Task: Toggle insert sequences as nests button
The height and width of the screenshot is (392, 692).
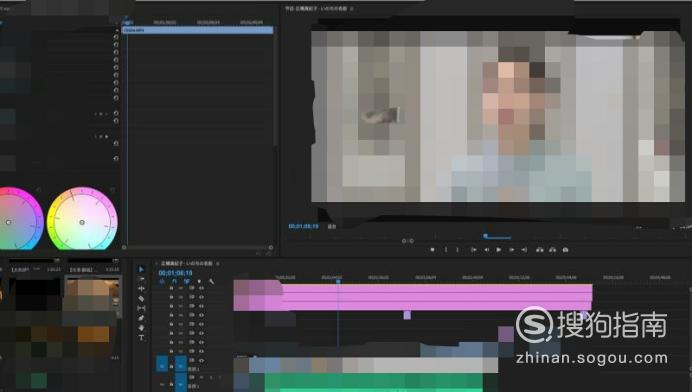Action: pos(162,281)
